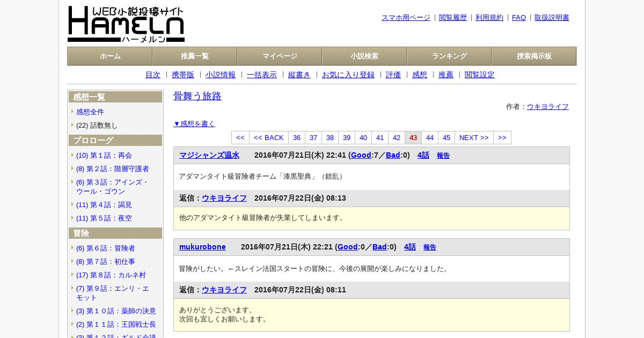Open user mukurobone profile
This screenshot has width=644, height=338.
point(202,247)
